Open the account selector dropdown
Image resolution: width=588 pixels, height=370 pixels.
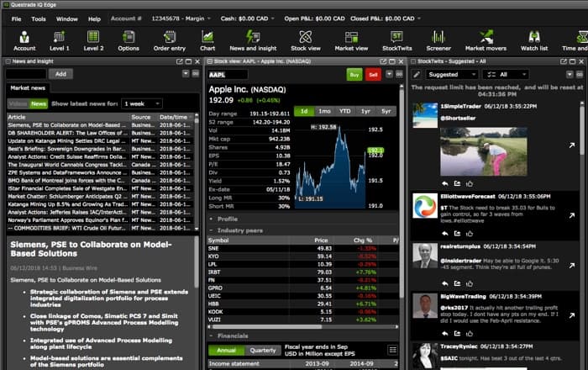coord(181,18)
